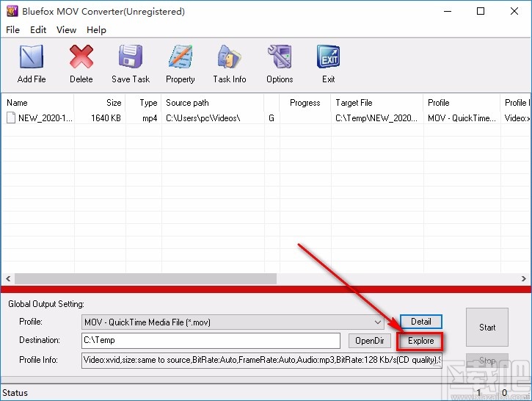Click the Explore button
This screenshot has height=401, width=532.
click(420, 341)
